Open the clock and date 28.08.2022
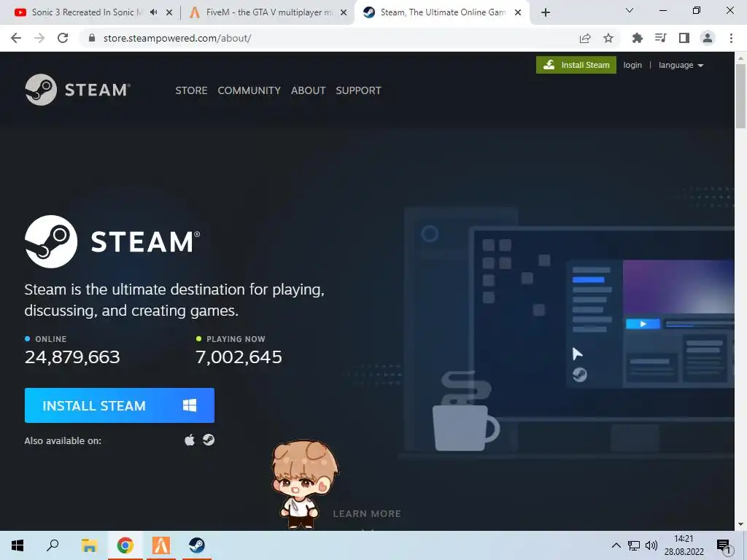This screenshot has width=747, height=560. 684,545
